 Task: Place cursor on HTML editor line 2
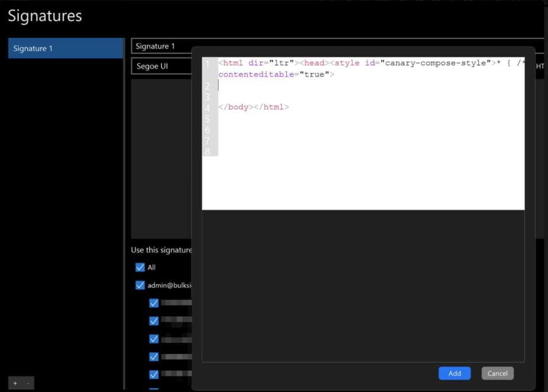point(371,86)
